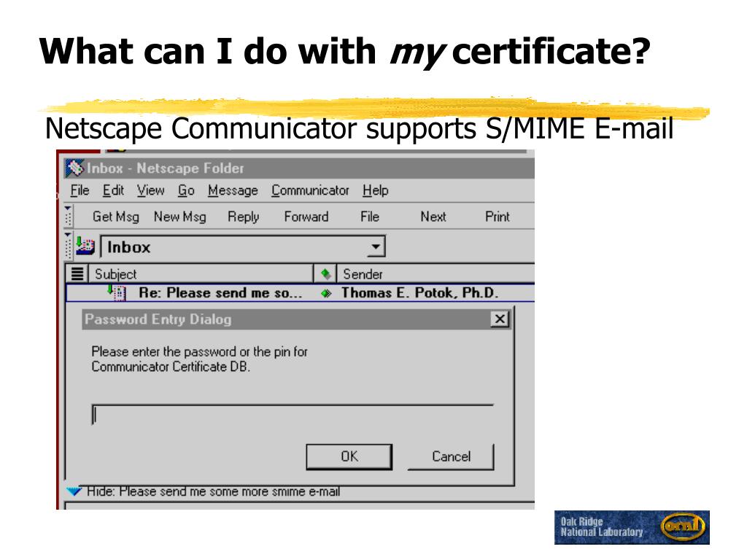Open the Help menu
The width and height of the screenshot is (747, 560).
[x=376, y=190]
